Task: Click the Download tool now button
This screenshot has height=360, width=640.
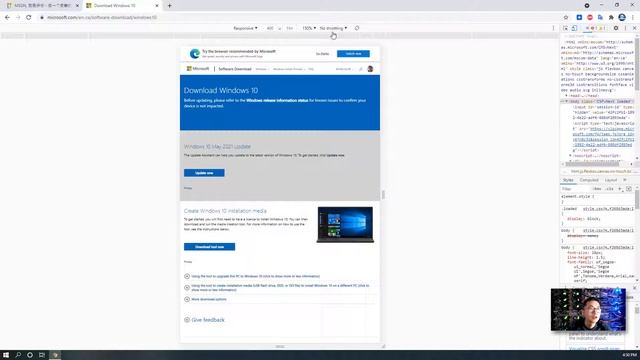Action: tap(209, 247)
